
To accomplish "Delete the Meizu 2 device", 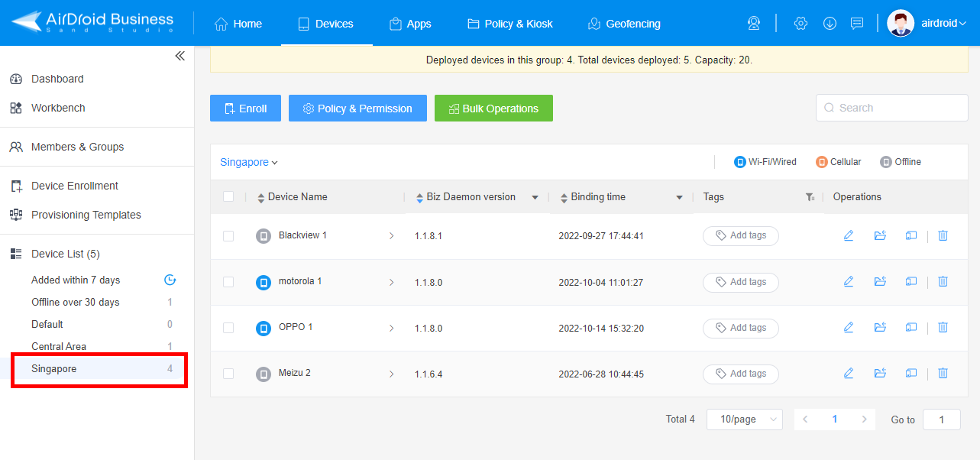I will pyautogui.click(x=943, y=373).
